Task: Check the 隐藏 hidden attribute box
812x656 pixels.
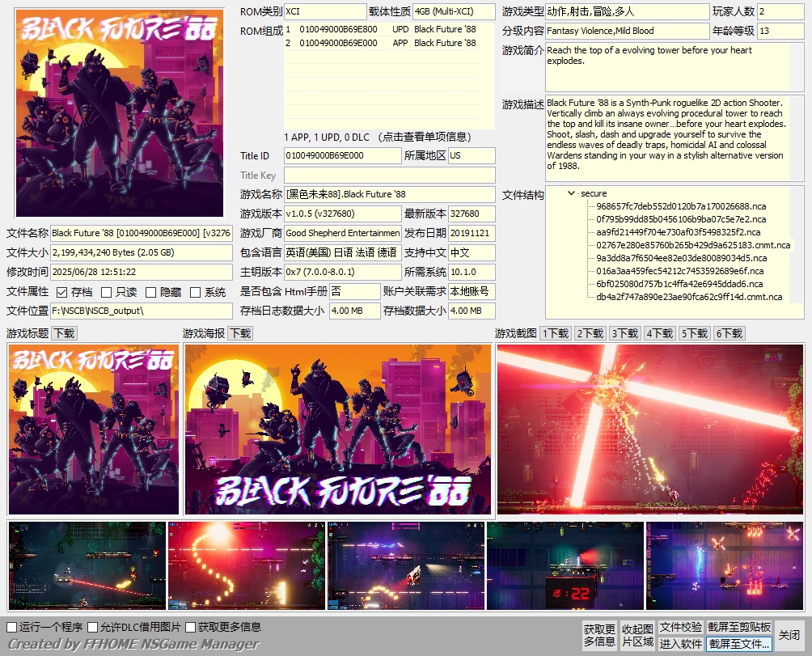Action: tap(150, 293)
